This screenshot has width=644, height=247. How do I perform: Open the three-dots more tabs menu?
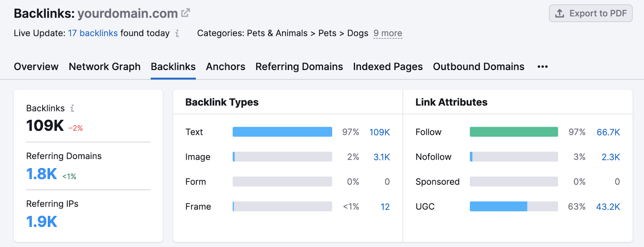tap(542, 67)
